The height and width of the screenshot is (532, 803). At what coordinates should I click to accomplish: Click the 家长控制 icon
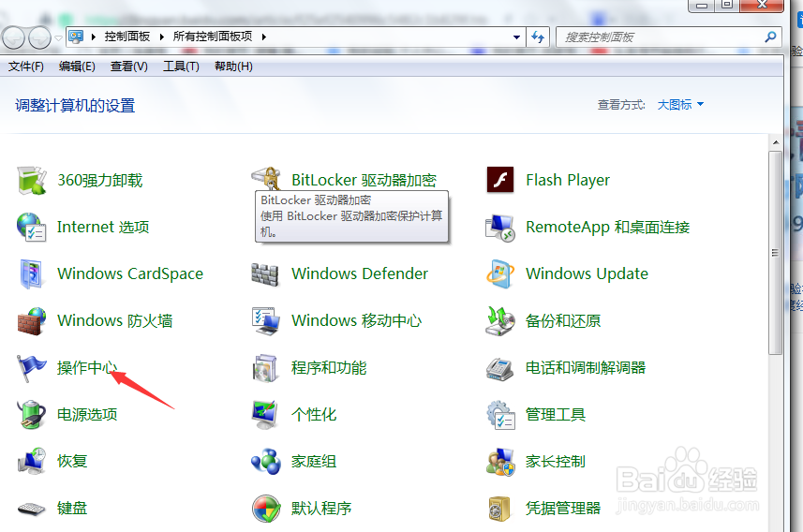500,462
